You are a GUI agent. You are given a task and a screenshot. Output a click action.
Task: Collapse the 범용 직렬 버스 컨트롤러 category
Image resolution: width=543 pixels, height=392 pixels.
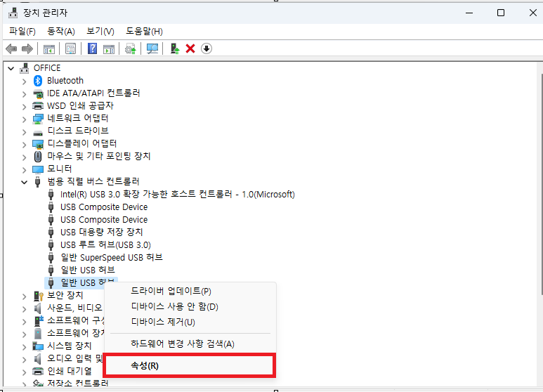point(24,182)
